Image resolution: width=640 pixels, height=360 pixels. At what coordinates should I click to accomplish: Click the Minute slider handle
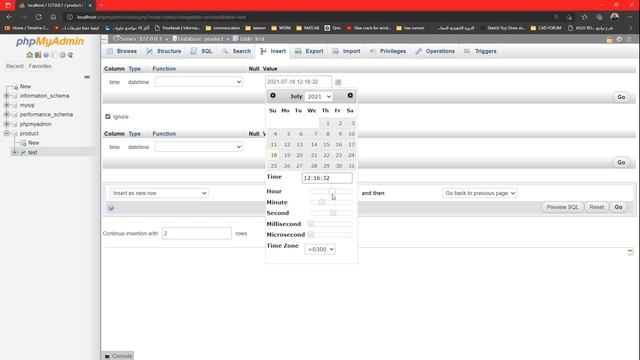coord(322,202)
